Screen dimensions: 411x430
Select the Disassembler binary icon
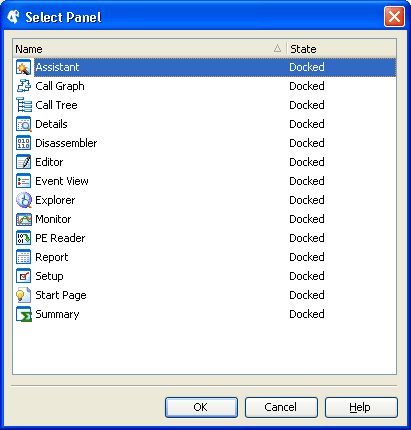pos(24,143)
